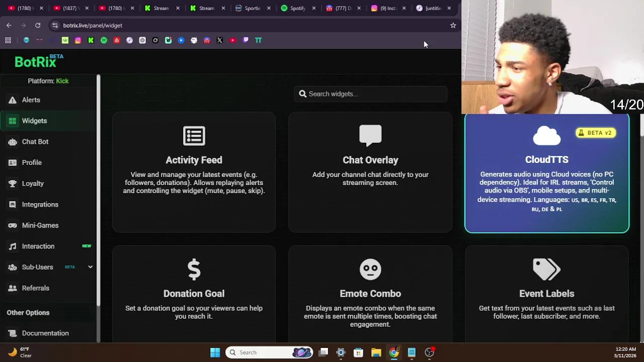644x362 pixels.
Task: Open the Instagram bookmark icon
Action: point(78,40)
